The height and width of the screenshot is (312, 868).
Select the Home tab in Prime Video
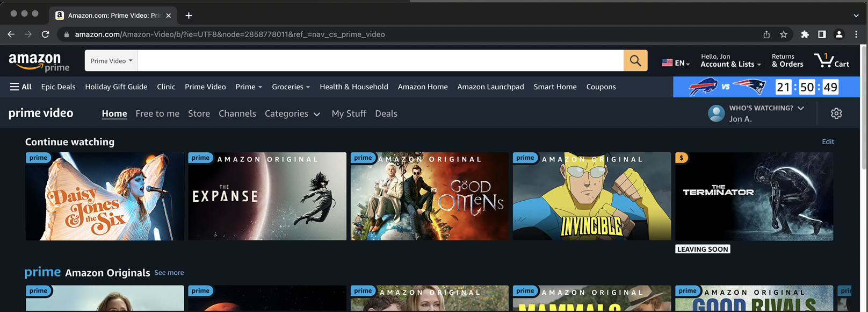(x=114, y=114)
